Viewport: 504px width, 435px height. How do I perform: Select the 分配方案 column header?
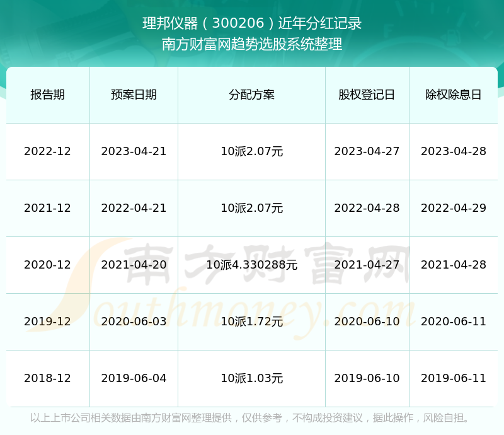point(251,95)
